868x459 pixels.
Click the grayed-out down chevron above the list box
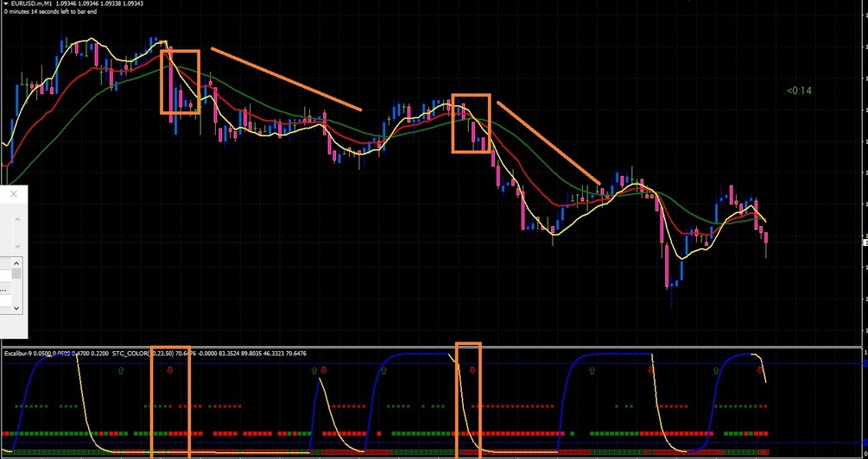17,246
